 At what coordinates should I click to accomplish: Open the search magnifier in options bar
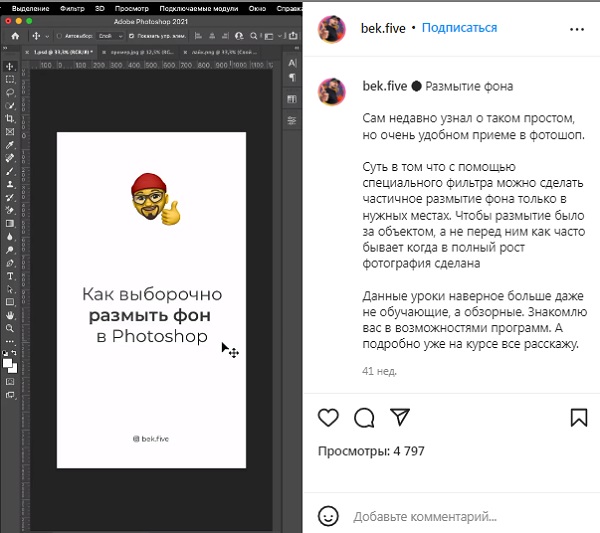tap(253, 36)
